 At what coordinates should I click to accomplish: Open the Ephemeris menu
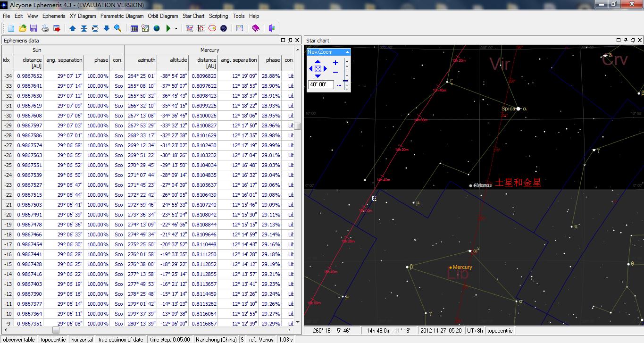click(54, 16)
